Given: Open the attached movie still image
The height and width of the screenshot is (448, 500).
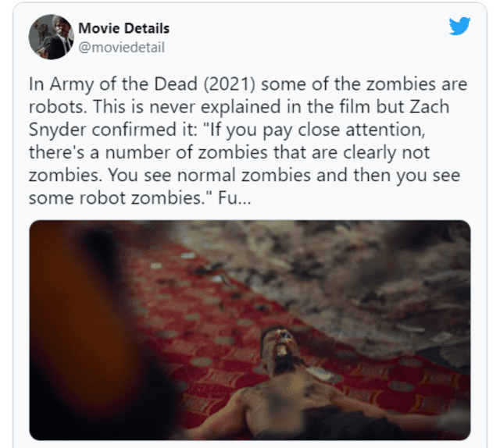Looking at the screenshot, I should pyautogui.click(x=250, y=330).
